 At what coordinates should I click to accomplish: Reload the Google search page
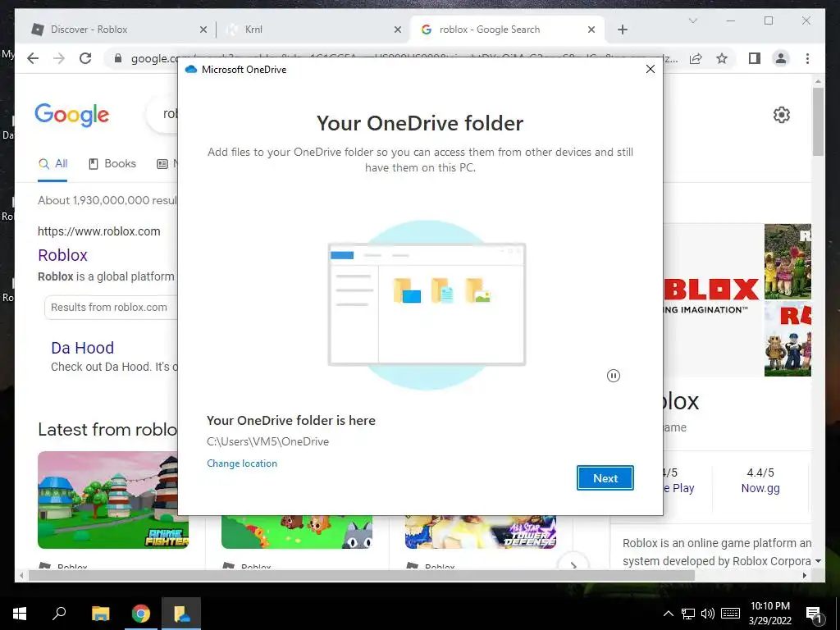coord(85,58)
